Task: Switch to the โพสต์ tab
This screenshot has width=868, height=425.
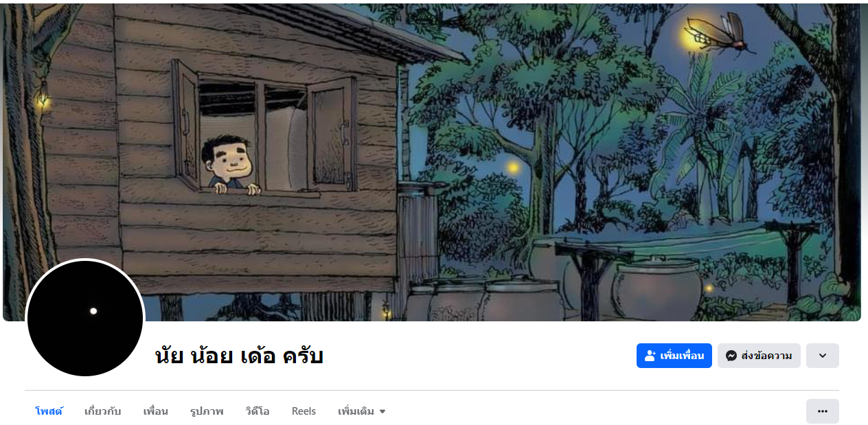Action: 49,411
